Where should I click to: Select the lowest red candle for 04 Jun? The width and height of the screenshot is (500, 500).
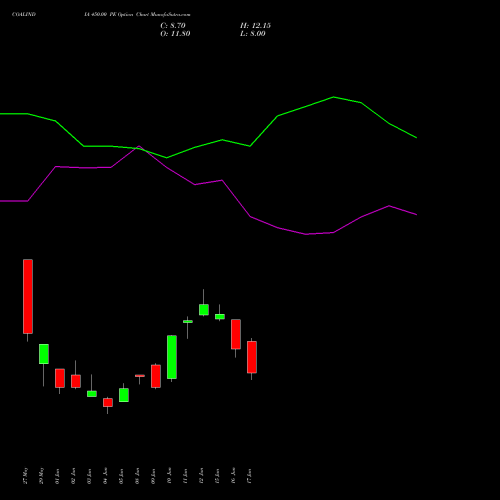click(x=108, y=402)
